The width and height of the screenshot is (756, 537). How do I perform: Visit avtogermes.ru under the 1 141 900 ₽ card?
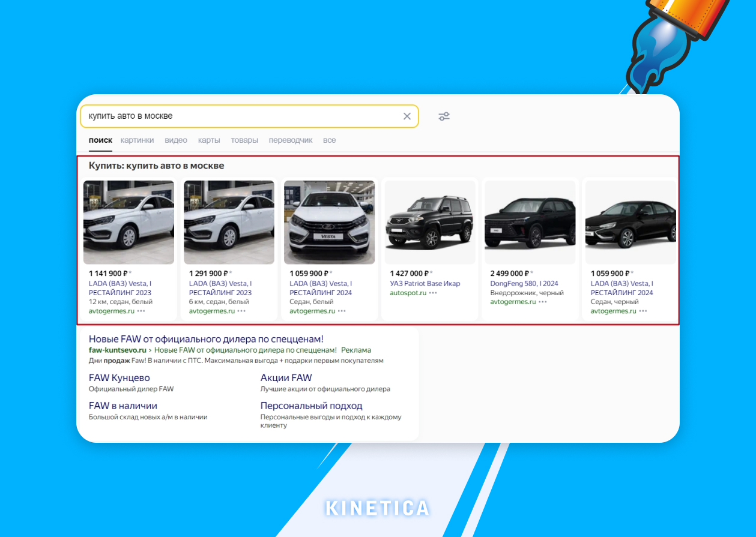[x=112, y=311]
